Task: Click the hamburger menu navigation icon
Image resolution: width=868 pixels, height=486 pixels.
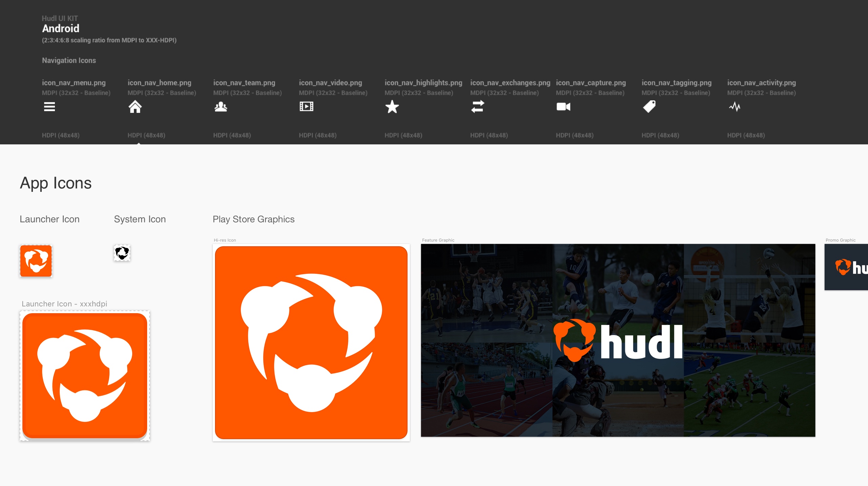Action: point(50,107)
